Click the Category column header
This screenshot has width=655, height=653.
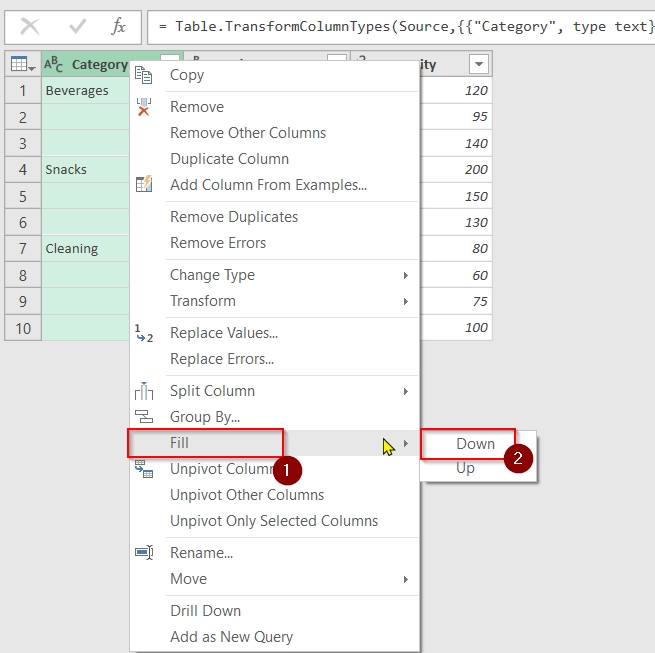99,64
